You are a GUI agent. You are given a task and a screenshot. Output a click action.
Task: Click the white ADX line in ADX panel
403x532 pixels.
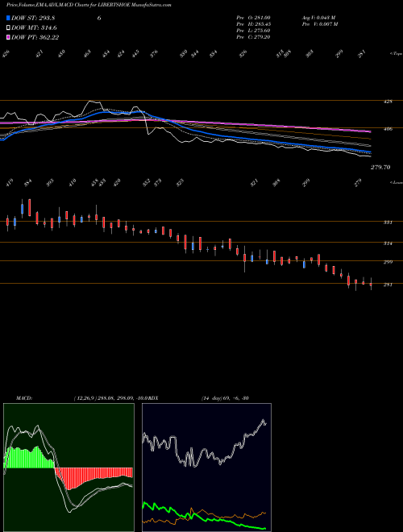205,444
